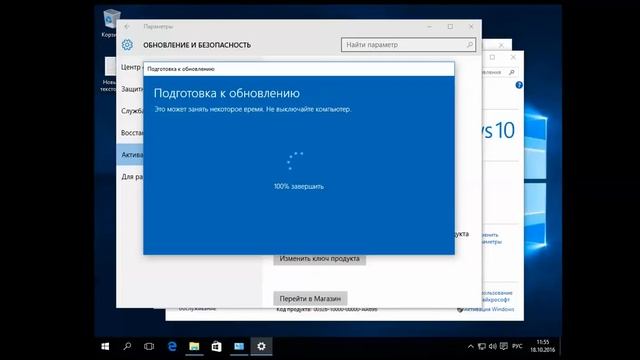Click search magnifier in the back System window
The width and height of the screenshot is (640, 360).
511,72
